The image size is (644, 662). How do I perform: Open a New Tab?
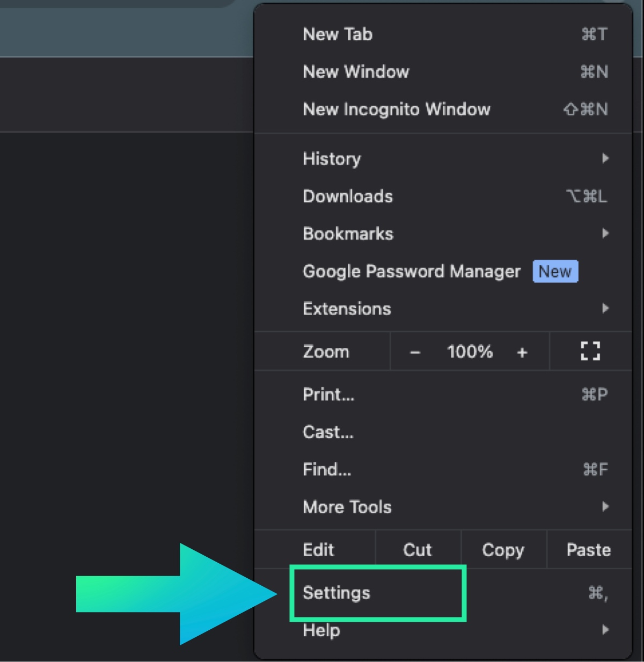(338, 34)
